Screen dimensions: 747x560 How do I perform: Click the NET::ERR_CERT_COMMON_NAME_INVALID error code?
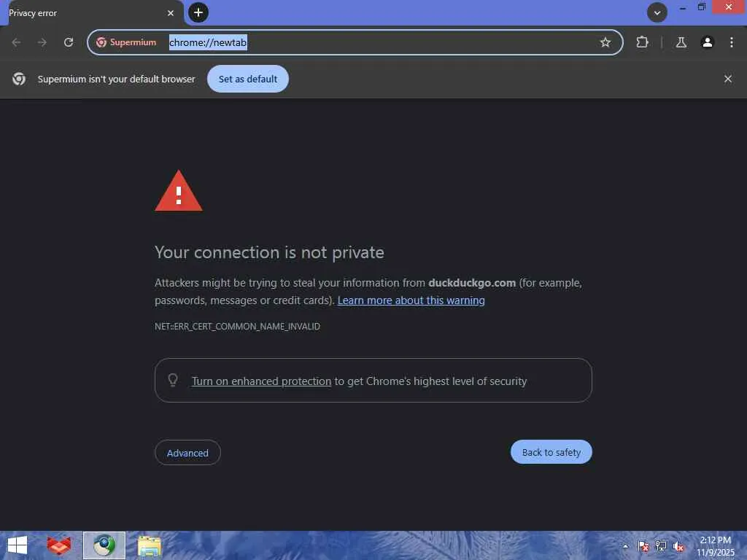pyautogui.click(x=237, y=327)
